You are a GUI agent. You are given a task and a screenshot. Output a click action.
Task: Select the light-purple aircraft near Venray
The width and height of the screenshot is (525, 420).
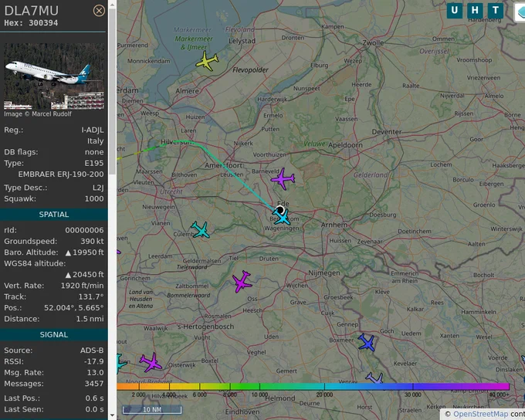click(x=374, y=378)
